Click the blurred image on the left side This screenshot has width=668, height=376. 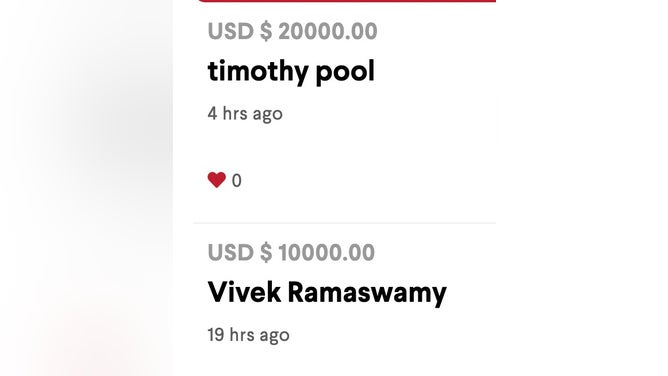point(86,188)
